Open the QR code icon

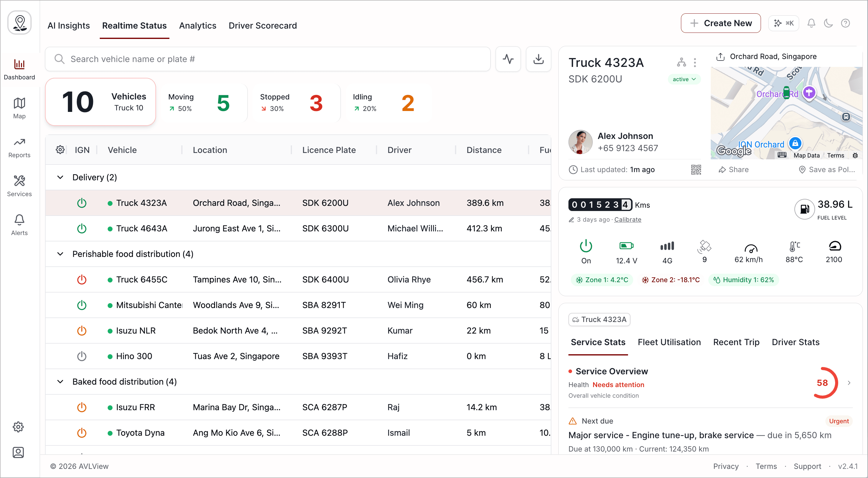[x=696, y=169]
